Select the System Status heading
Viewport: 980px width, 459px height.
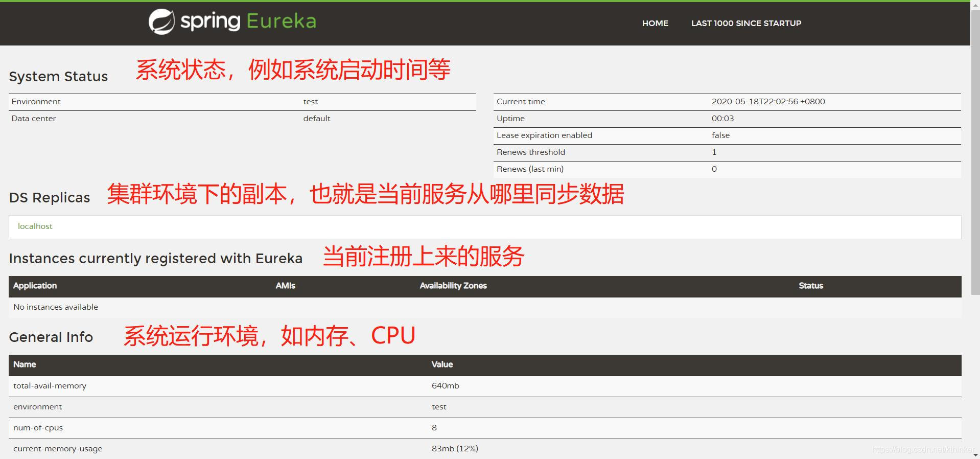[x=58, y=76]
